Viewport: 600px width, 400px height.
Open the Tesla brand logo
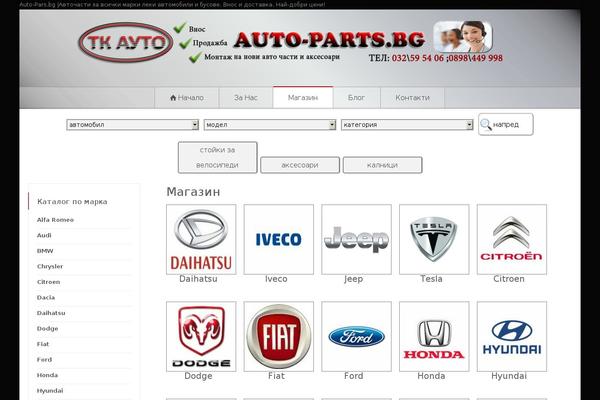pos(434,239)
